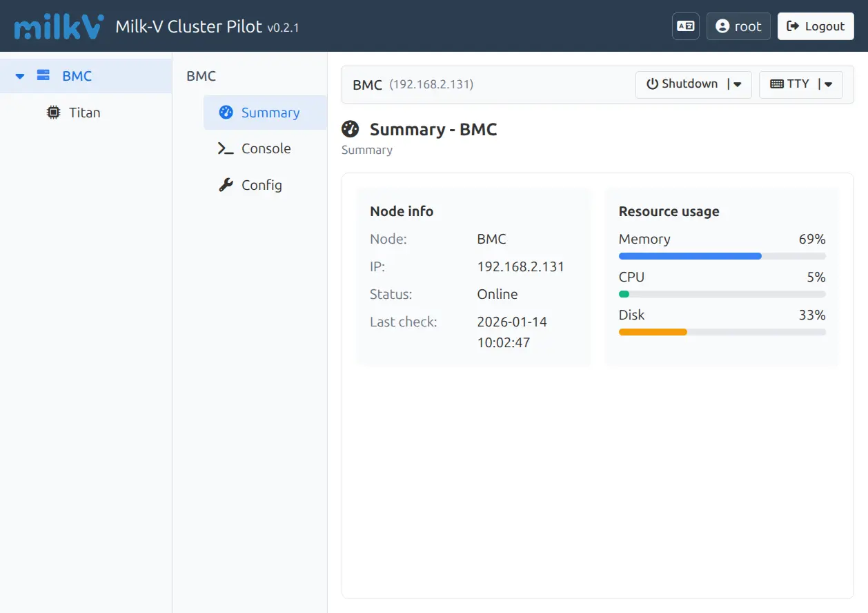This screenshot has width=868, height=613.
Task: Select the Titan node in tree
Action: pos(84,113)
